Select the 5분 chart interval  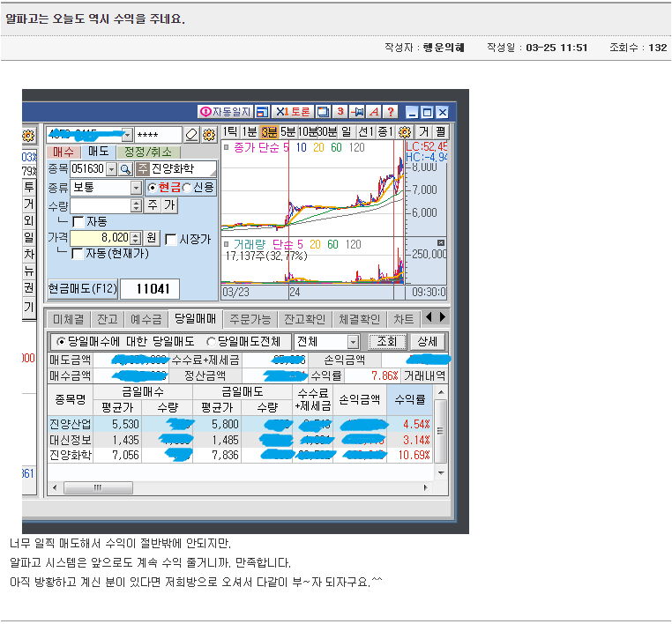[x=288, y=132]
